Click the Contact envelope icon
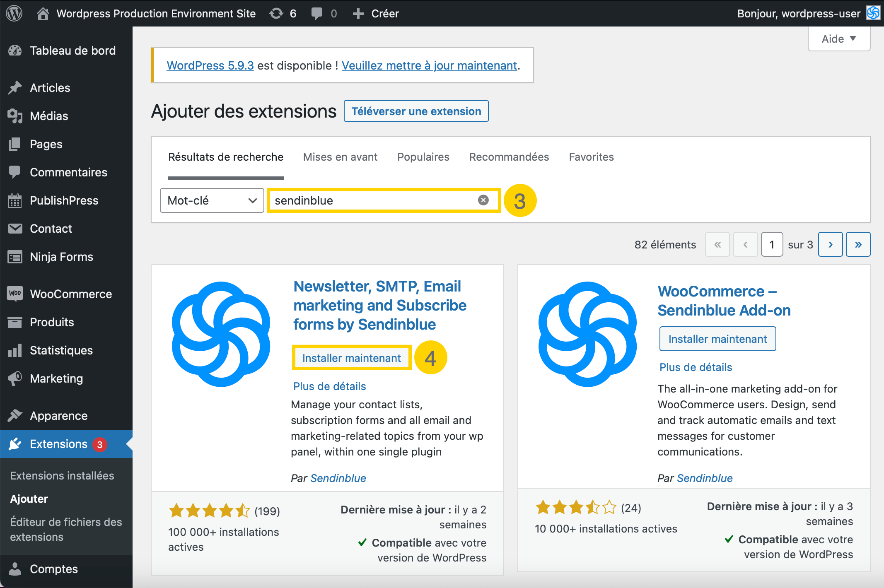Viewport: 884px width, 588px height. tap(15, 228)
